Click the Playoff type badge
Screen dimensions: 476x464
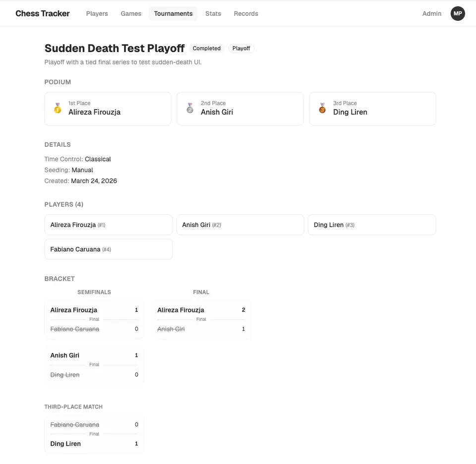241,48
